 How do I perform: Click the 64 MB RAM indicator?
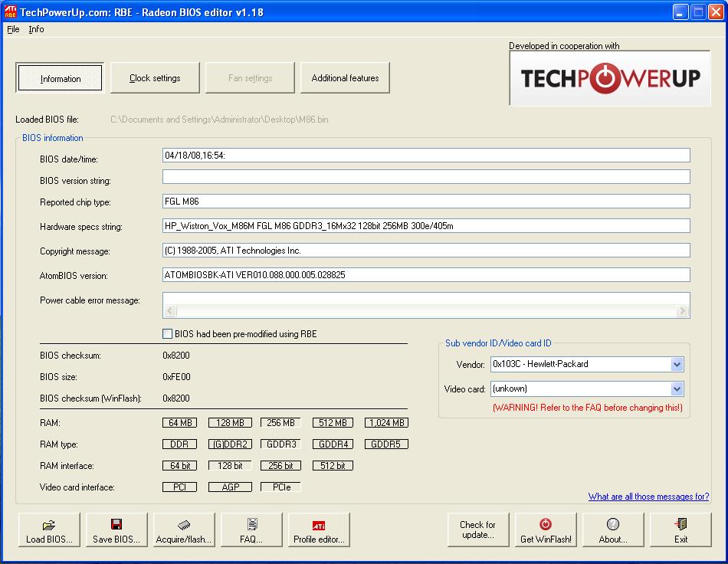[179, 423]
